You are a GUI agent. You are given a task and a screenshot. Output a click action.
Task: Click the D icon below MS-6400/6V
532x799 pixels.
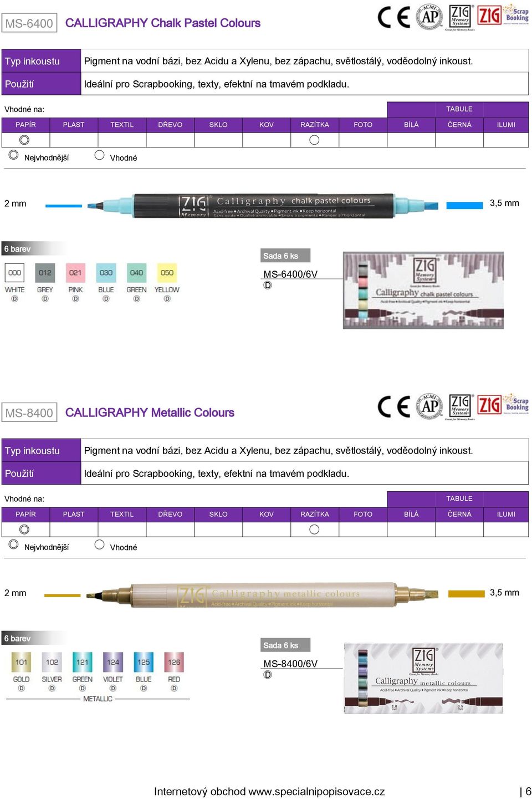(268, 285)
